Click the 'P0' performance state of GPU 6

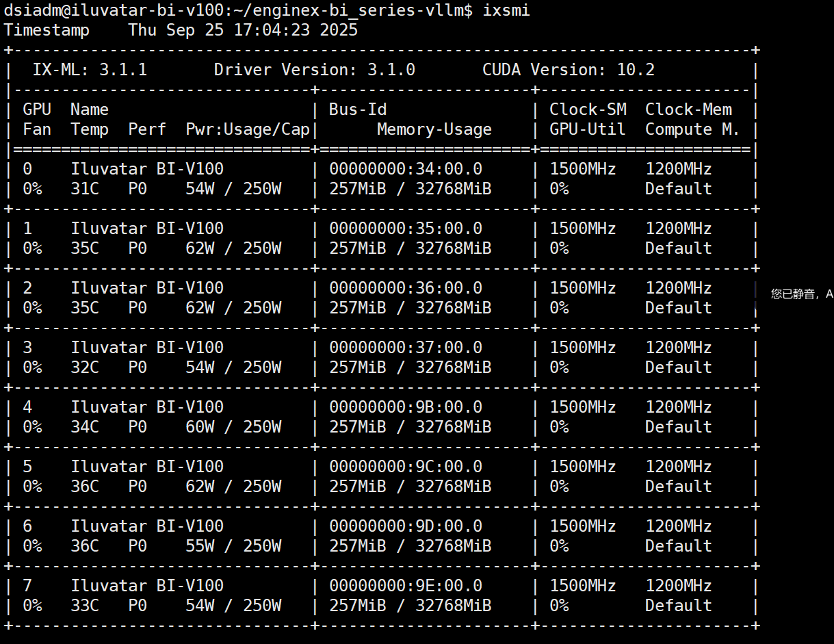(138, 546)
